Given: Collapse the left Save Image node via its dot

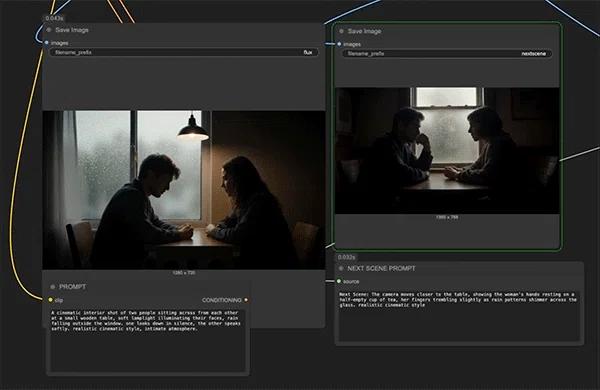Looking at the screenshot, I should tap(49, 30).
